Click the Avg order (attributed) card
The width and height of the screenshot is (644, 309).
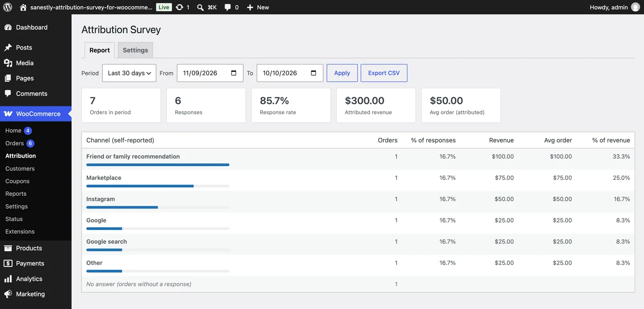[461, 105]
